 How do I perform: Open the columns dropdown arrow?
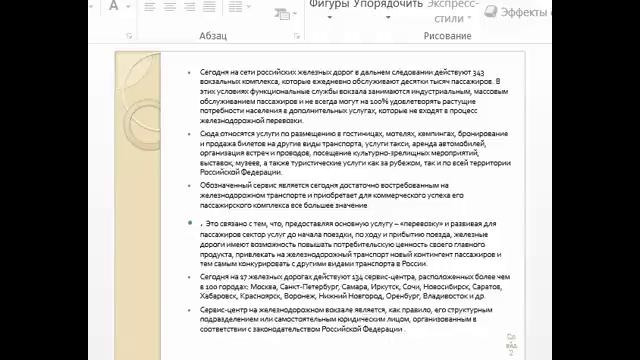[x=249, y=7]
